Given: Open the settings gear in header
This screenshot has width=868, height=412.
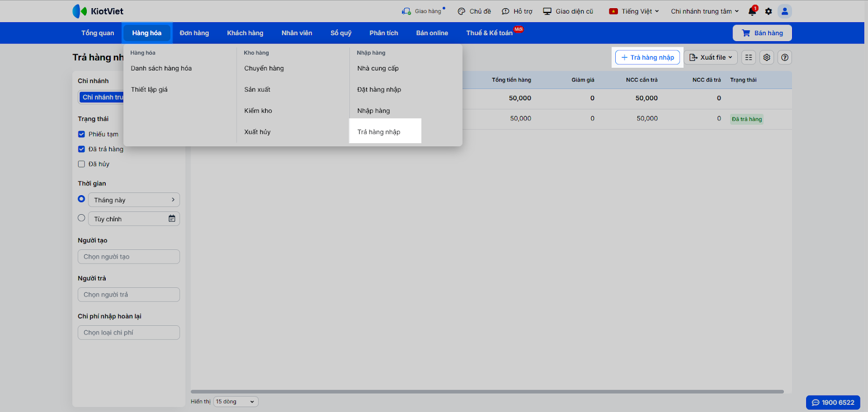Looking at the screenshot, I should (x=768, y=11).
